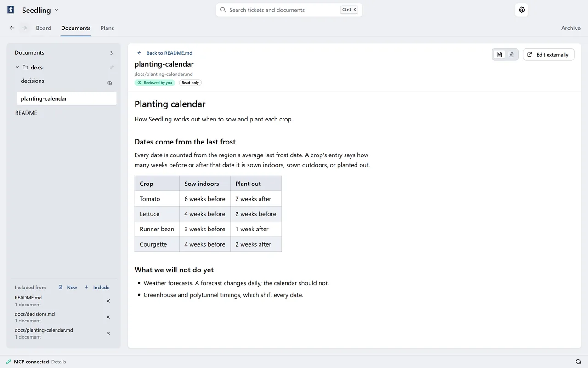This screenshot has width=588, height=368.
Task: Click the MCP connected status icon
Action: click(9, 362)
